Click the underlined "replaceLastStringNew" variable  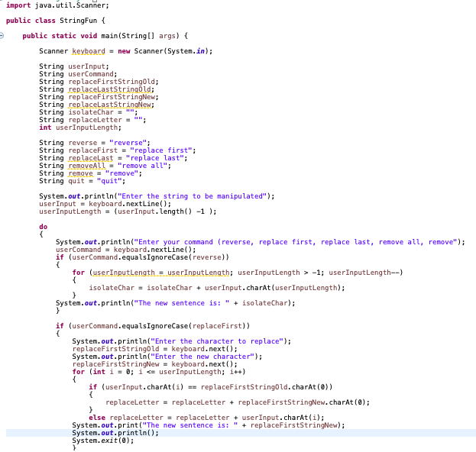(x=109, y=105)
